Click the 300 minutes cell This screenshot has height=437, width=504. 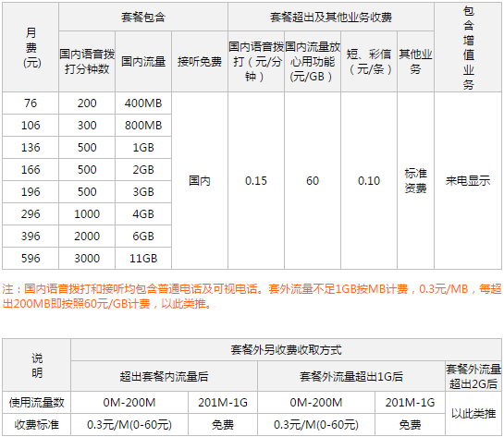tap(87, 126)
